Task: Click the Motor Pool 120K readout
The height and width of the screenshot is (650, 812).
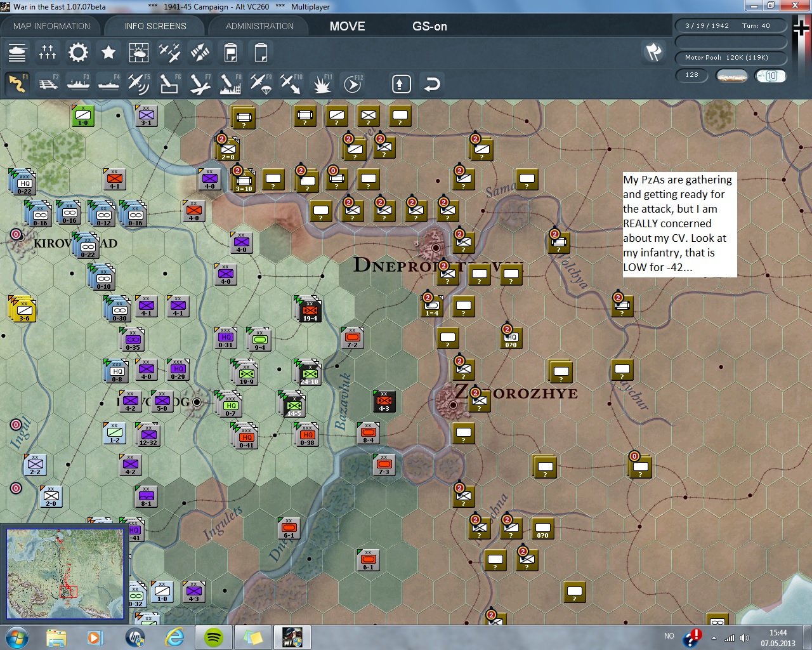Action: [x=730, y=58]
